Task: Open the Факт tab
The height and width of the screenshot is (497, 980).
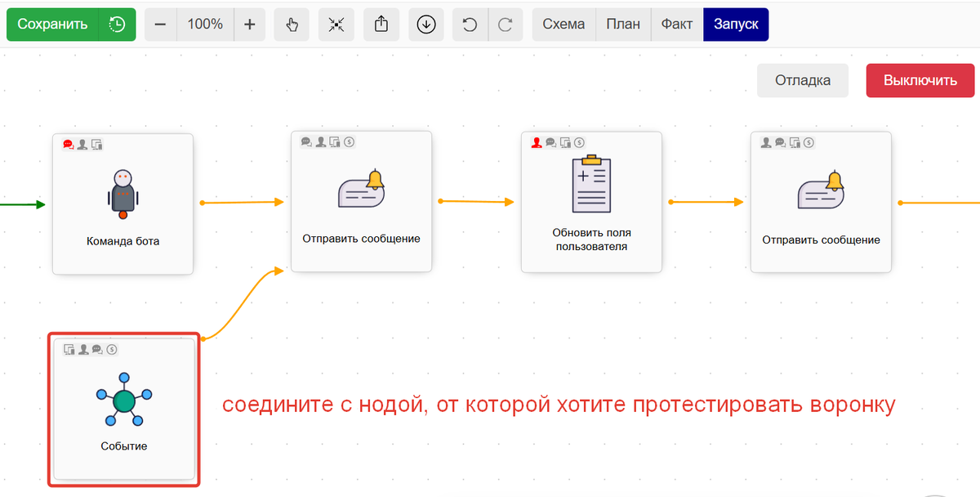Action: [x=677, y=25]
